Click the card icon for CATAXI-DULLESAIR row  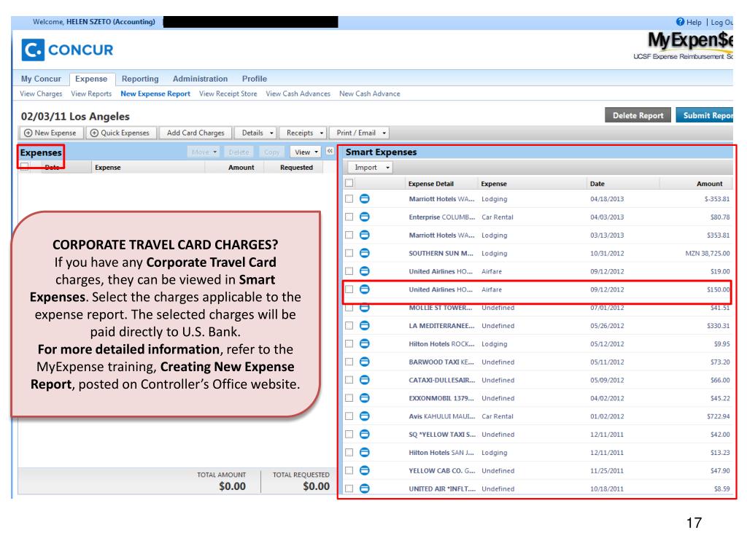[365, 379]
